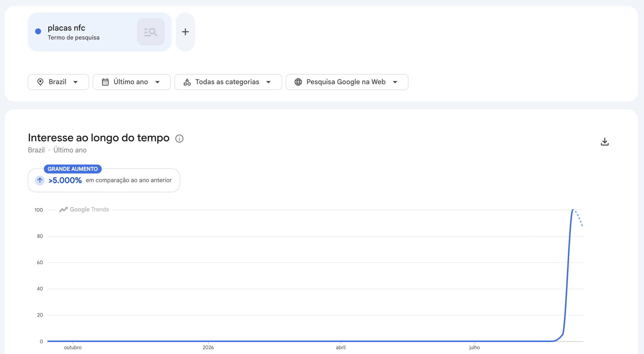Viewport: 644px width, 354px height.
Task: Click 'em comparação ao ano anterior' text
Action: 129,180
